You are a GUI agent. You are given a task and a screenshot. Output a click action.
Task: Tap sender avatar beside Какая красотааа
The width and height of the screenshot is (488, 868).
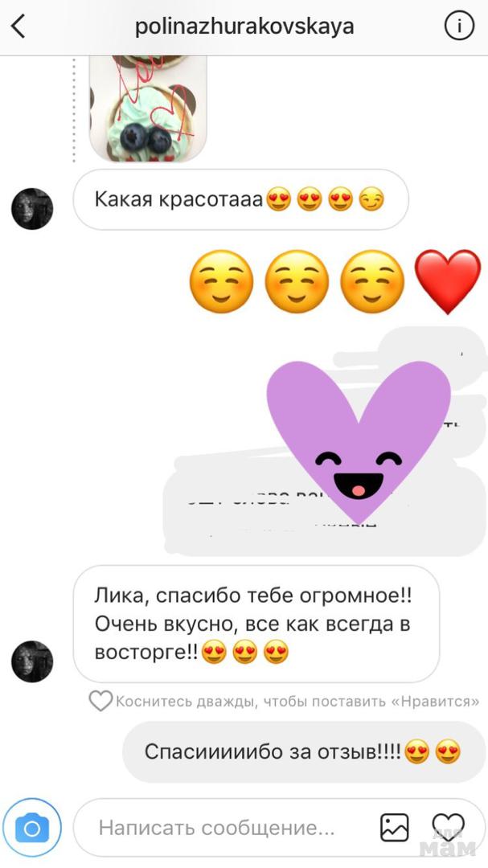(x=32, y=209)
